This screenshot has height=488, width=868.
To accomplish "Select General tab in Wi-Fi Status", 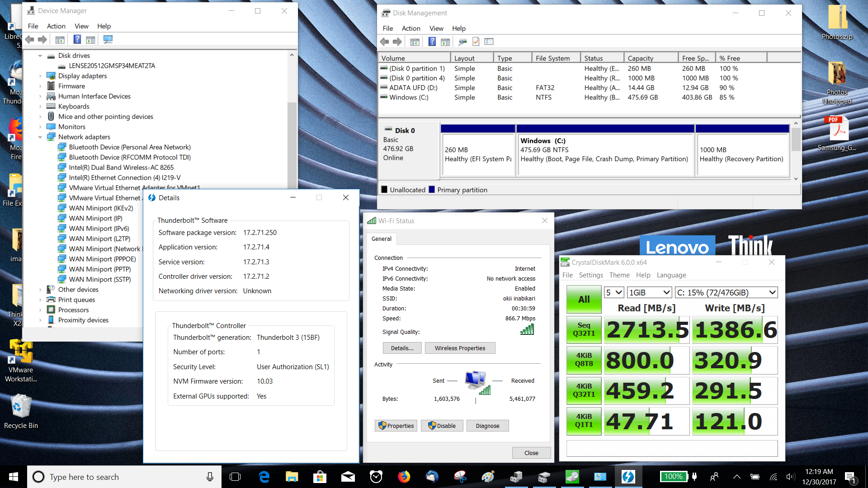I will [x=382, y=239].
